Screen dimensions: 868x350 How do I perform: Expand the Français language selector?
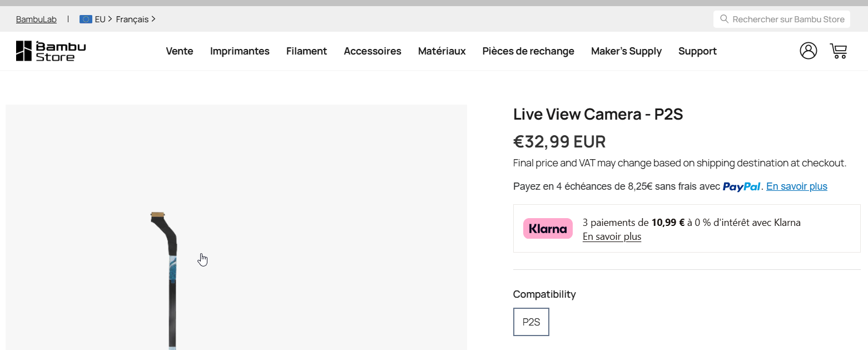click(x=136, y=19)
